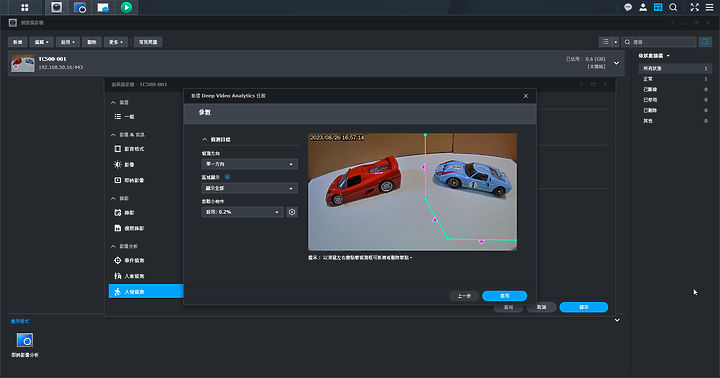Select the highlighted 入侵偵測 intrusion detection item
720x378 pixels.
click(x=146, y=291)
